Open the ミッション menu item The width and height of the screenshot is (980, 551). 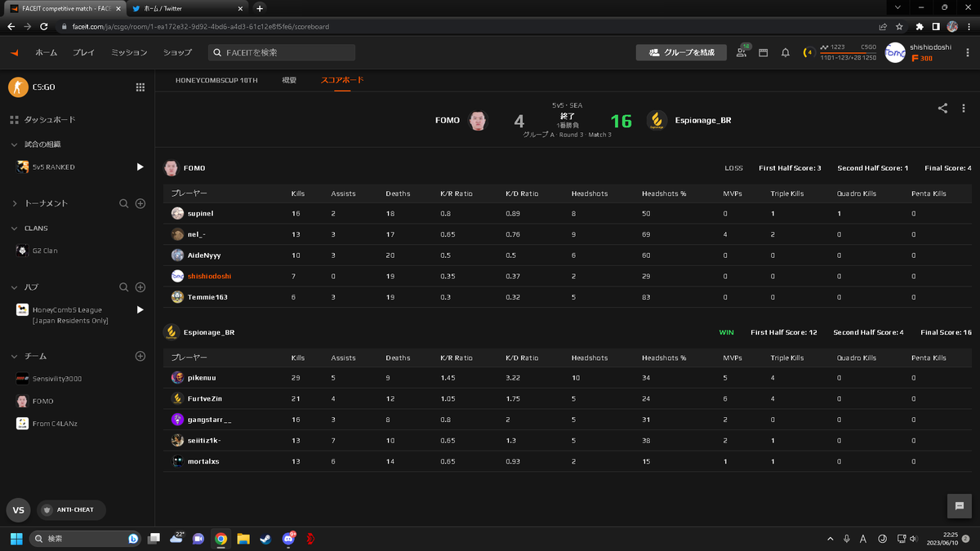tap(129, 52)
